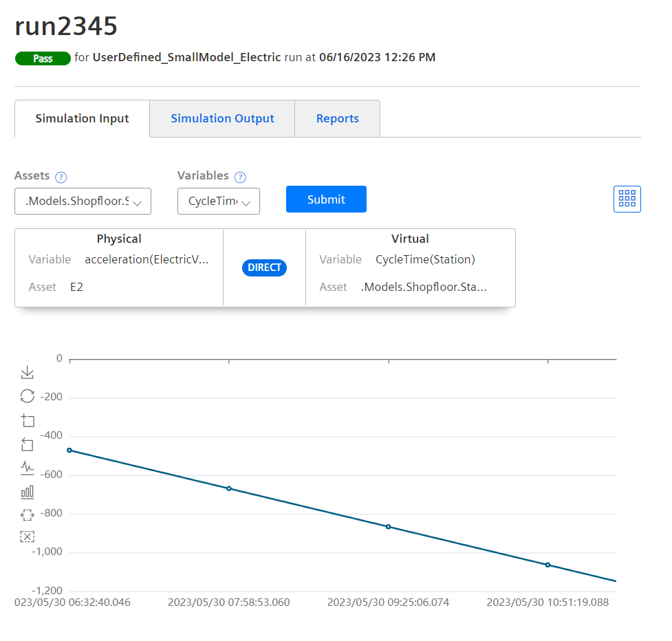Switch the chart to line view

coord(27,468)
